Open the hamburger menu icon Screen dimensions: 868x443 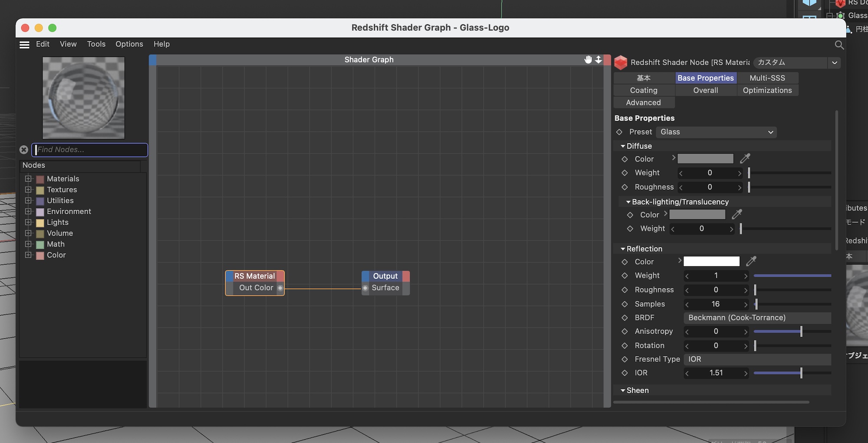click(25, 45)
